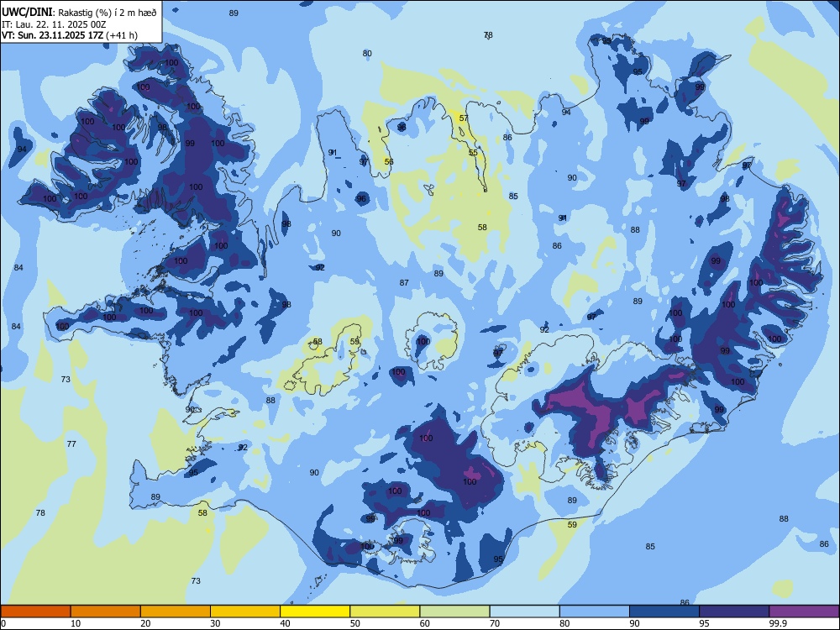Click the title text 'UWC/DINI: Rakastig (%) í 2 m hæð'
Image resolution: width=840 pixels, height=630 pixels.
click(x=79, y=13)
